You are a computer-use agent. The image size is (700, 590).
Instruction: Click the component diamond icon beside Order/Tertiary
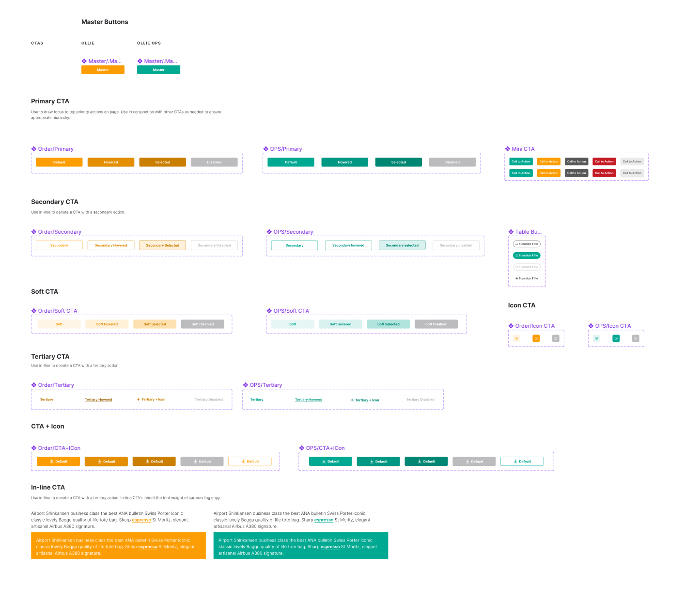point(34,385)
